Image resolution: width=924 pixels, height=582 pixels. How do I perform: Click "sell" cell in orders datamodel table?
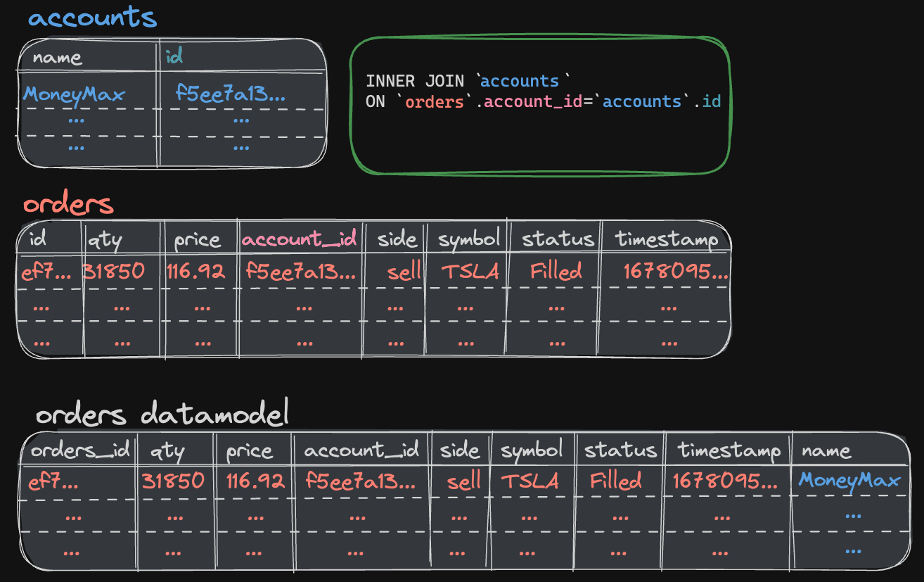click(463, 482)
